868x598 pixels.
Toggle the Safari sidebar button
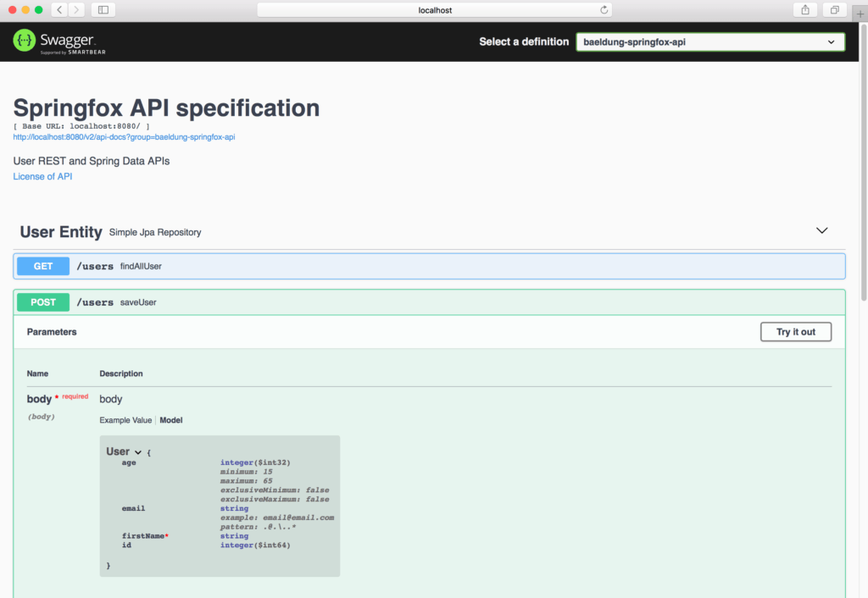(103, 10)
